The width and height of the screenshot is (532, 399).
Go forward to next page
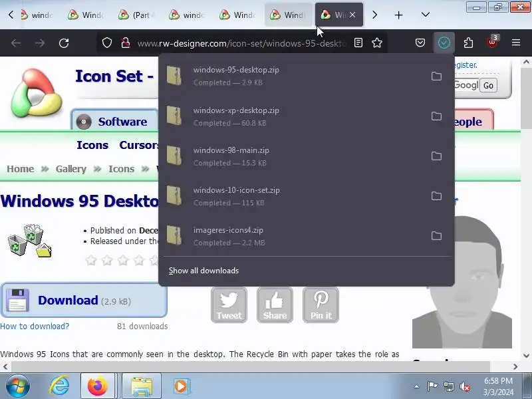tap(40, 43)
